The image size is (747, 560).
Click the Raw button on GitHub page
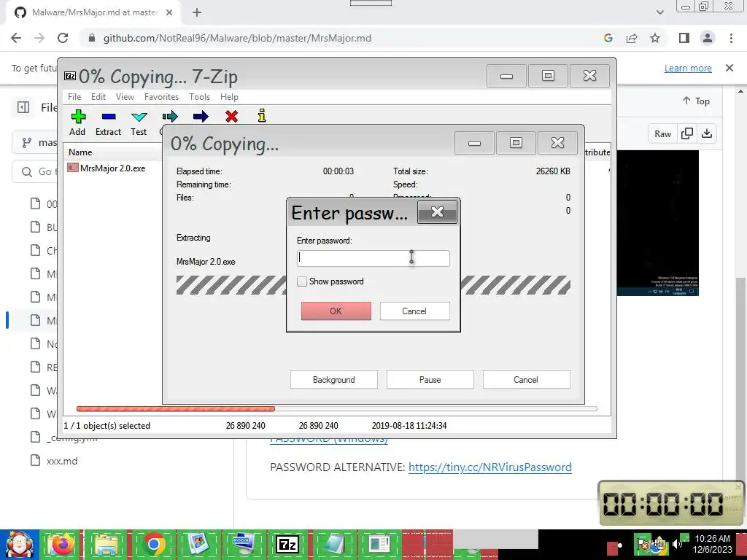[662, 134]
